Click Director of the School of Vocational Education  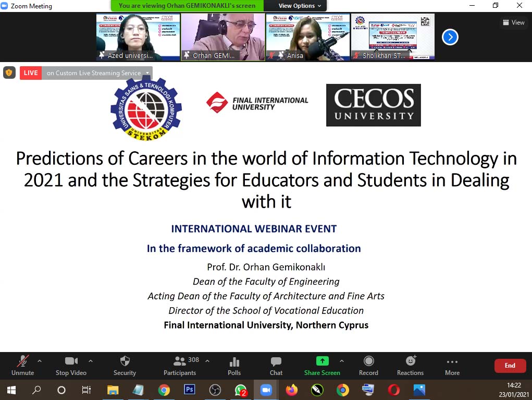[x=266, y=311]
